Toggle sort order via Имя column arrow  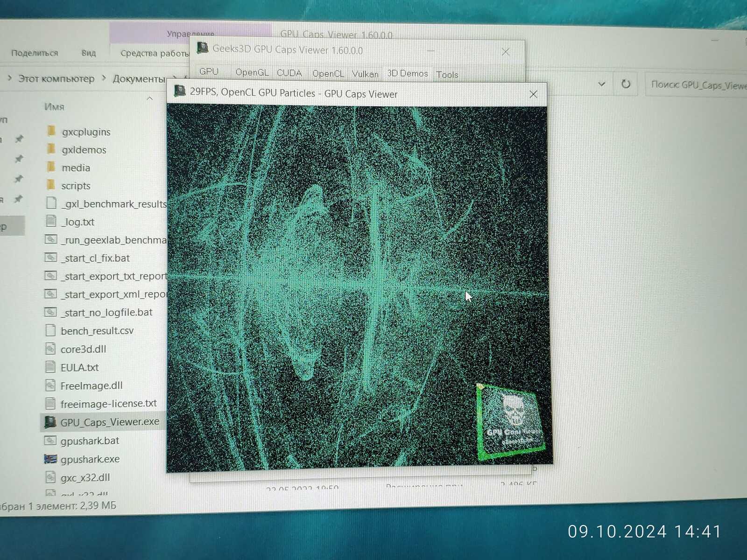coord(149,98)
